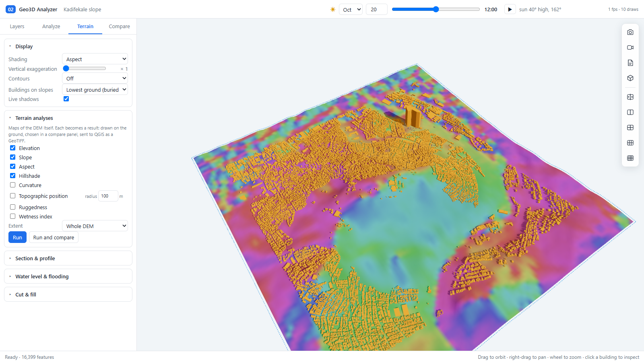Uncheck the Aspect analysis checkbox

(x=13, y=167)
